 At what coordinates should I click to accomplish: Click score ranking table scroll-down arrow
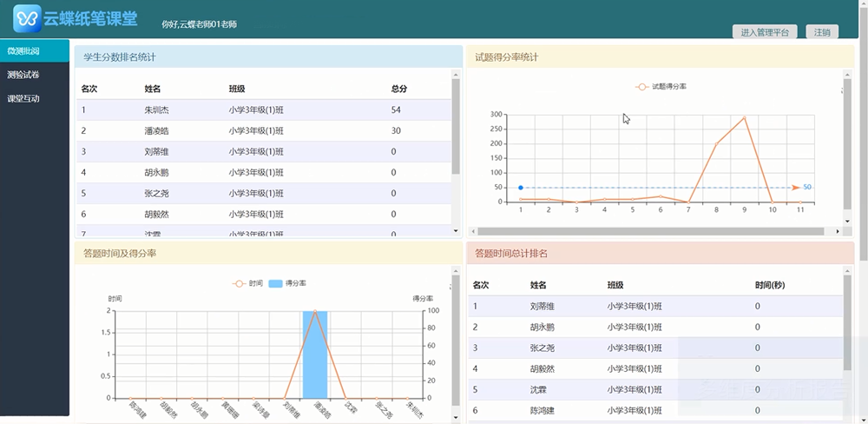point(456,231)
